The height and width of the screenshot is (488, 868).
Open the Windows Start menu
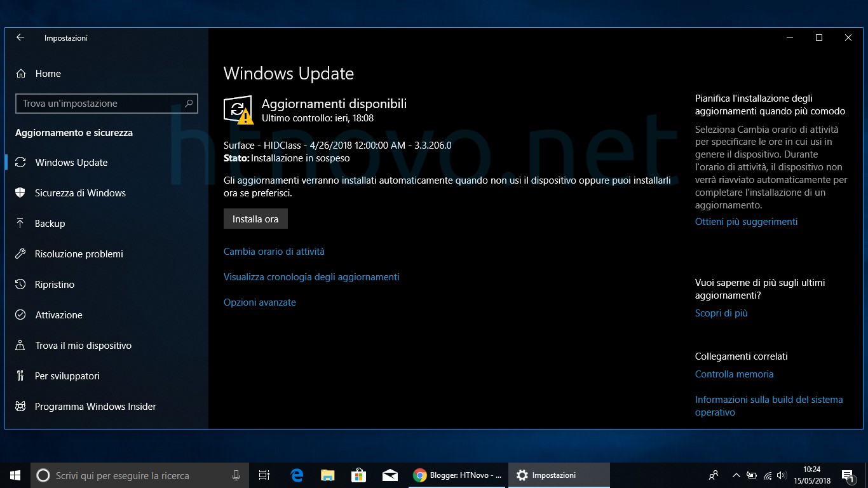point(15,475)
